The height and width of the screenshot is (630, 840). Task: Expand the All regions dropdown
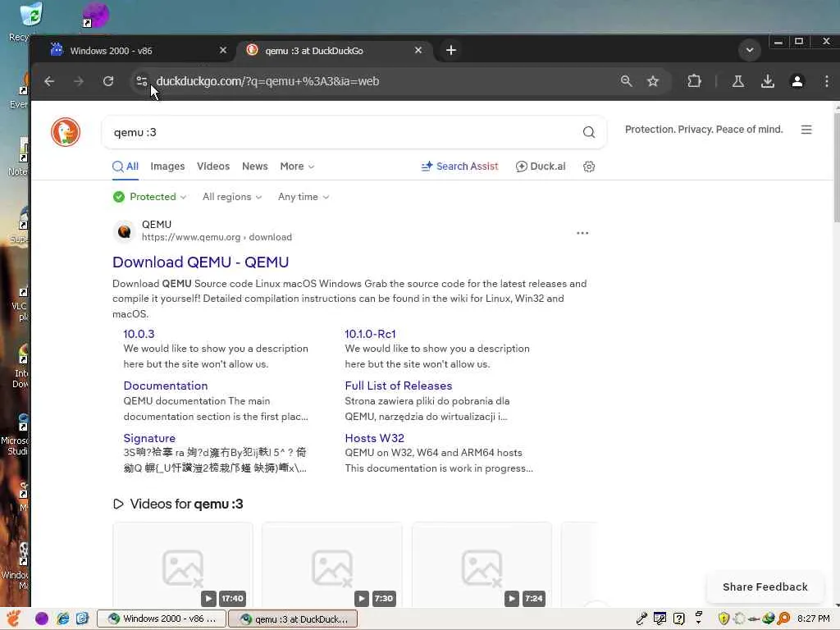coord(232,197)
